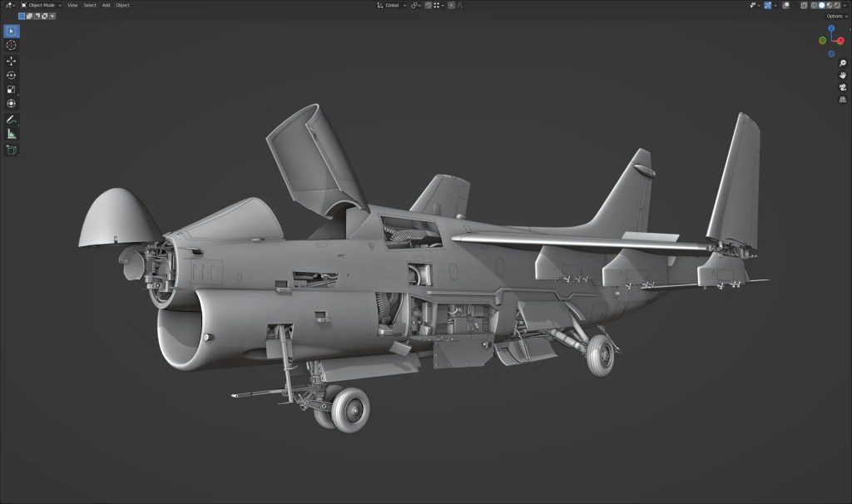
Task: Open the View menu
Action: [x=72, y=5]
